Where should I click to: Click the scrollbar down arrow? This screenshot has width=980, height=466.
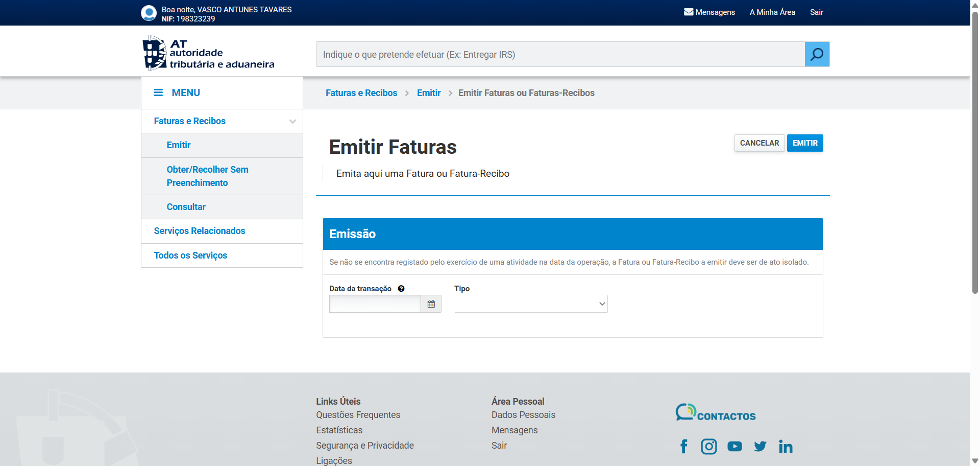[x=975, y=461]
